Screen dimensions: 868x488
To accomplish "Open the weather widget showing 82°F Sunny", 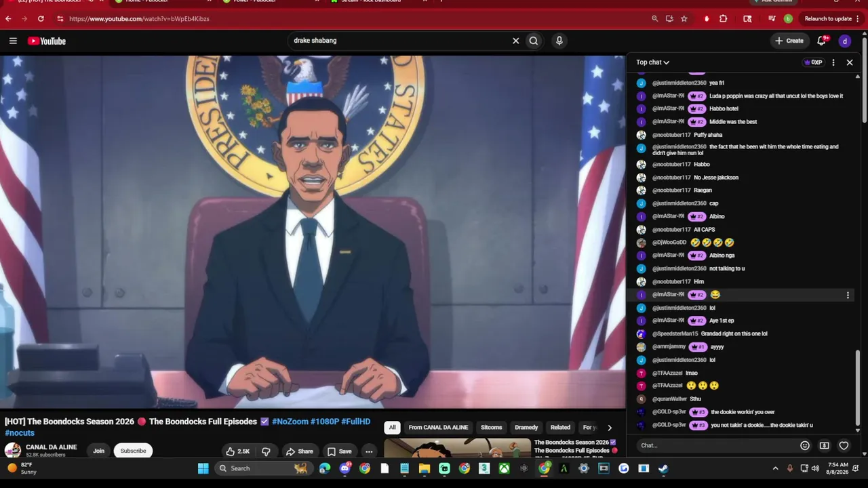I will [x=22, y=468].
